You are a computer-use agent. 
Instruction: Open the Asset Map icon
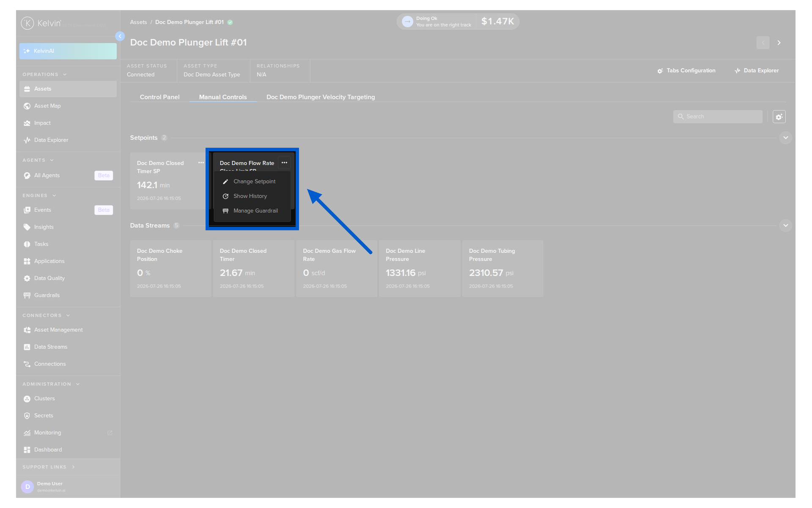(x=27, y=106)
